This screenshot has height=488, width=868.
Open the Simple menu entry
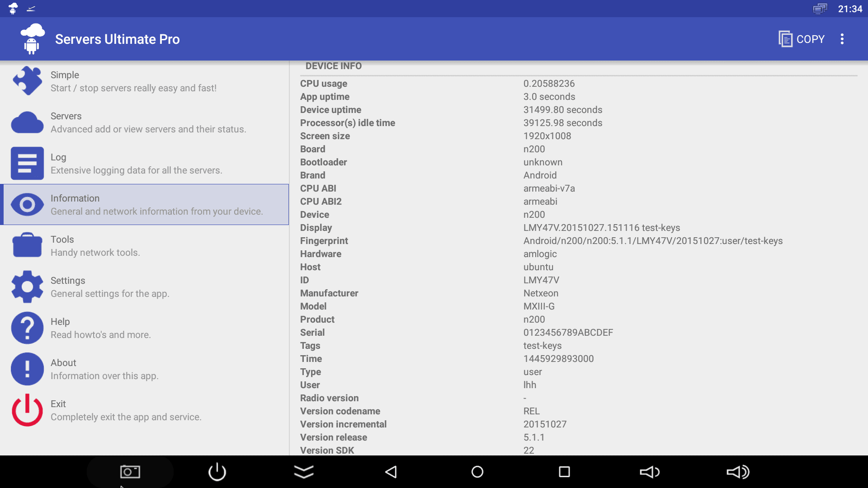pos(145,81)
